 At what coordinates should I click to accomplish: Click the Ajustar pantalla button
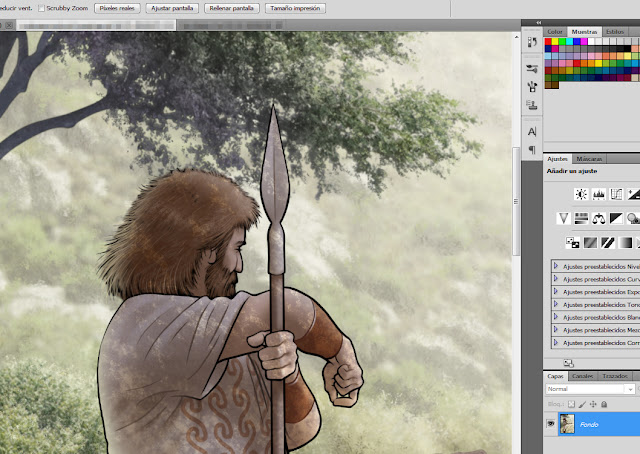172,8
